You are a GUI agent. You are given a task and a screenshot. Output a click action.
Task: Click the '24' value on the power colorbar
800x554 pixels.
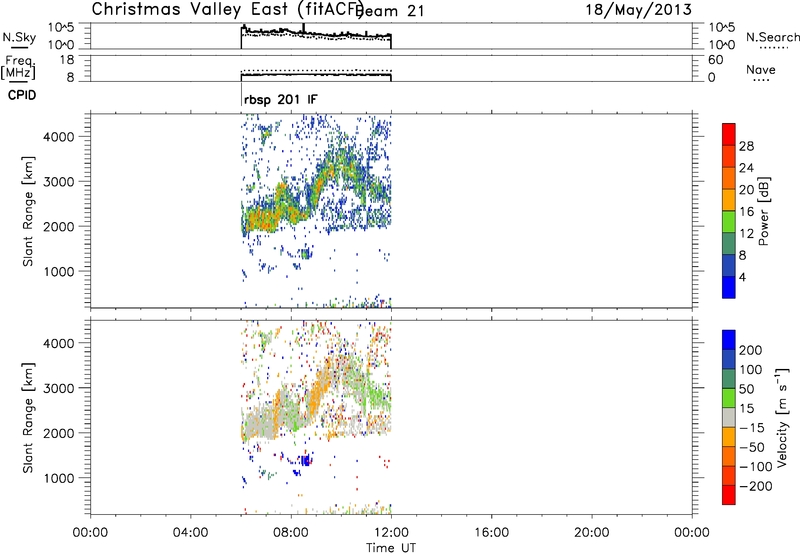click(x=746, y=168)
